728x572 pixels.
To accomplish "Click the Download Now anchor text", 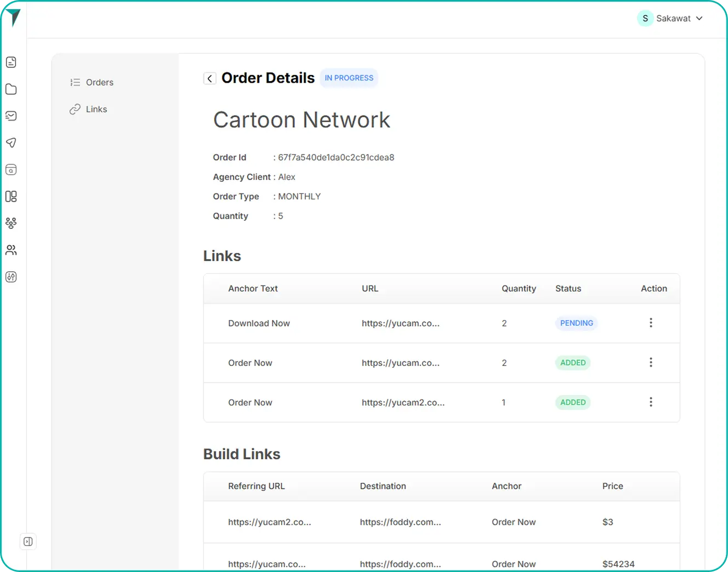I will pyautogui.click(x=259, y=323).
